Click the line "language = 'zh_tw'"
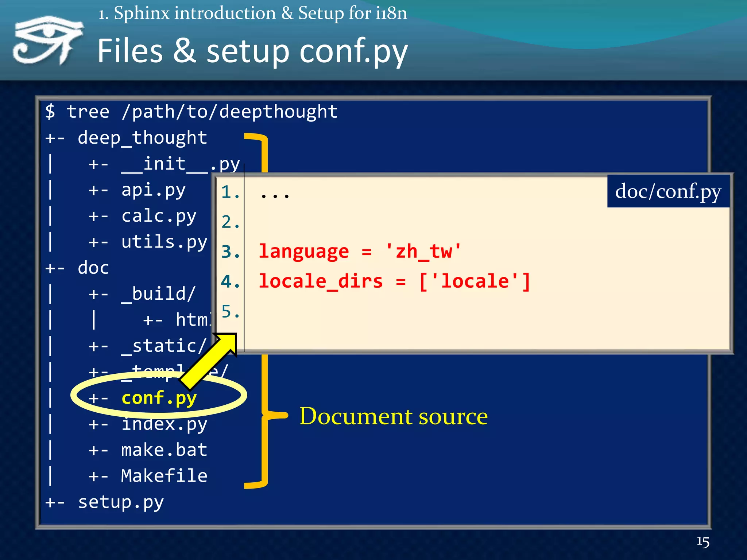Screen dimensions: 747x560 point(360,252)
